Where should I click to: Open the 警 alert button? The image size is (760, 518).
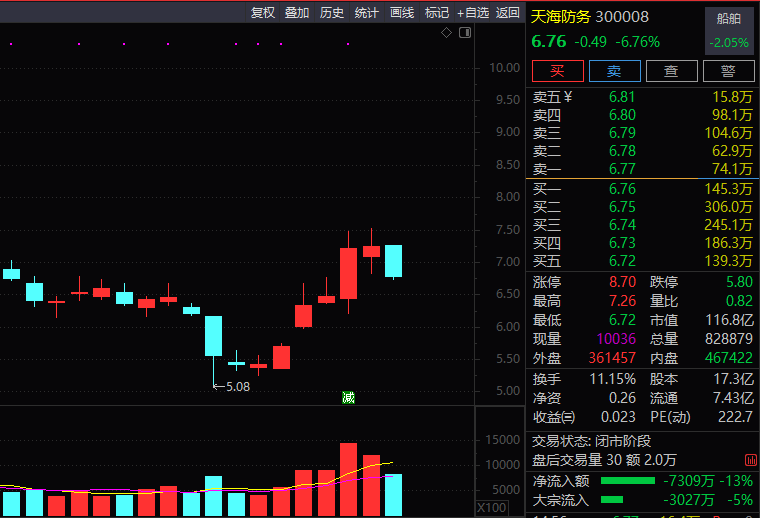coord(728,71)
